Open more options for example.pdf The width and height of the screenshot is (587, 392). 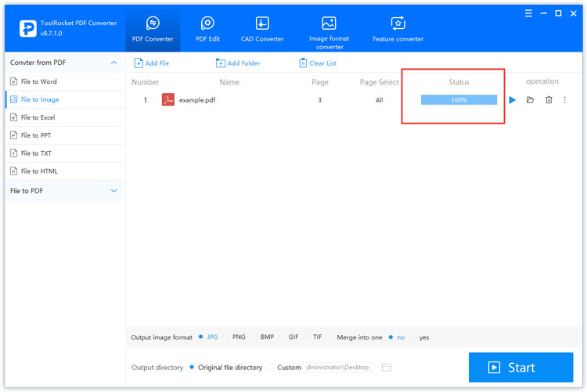click(565, 100)
